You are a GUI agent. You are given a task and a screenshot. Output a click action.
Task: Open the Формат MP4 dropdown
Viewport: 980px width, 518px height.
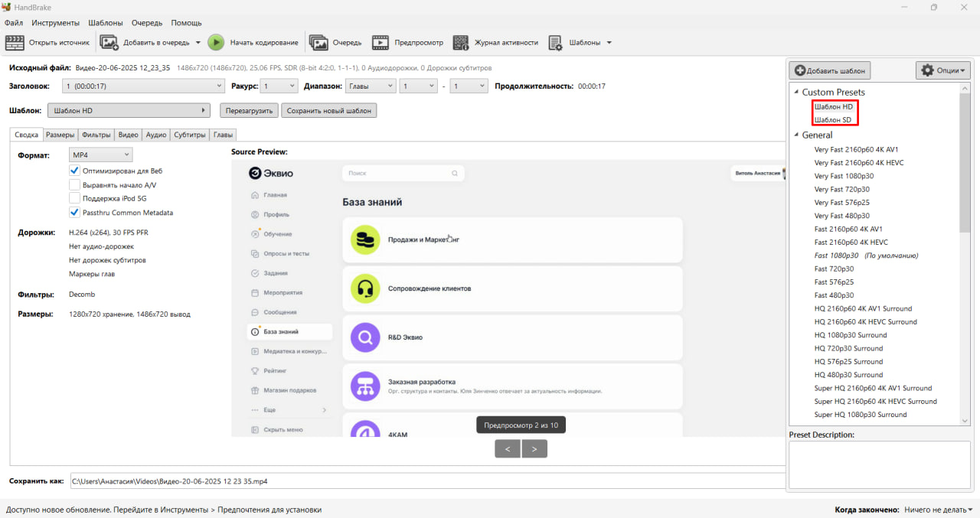100,155
